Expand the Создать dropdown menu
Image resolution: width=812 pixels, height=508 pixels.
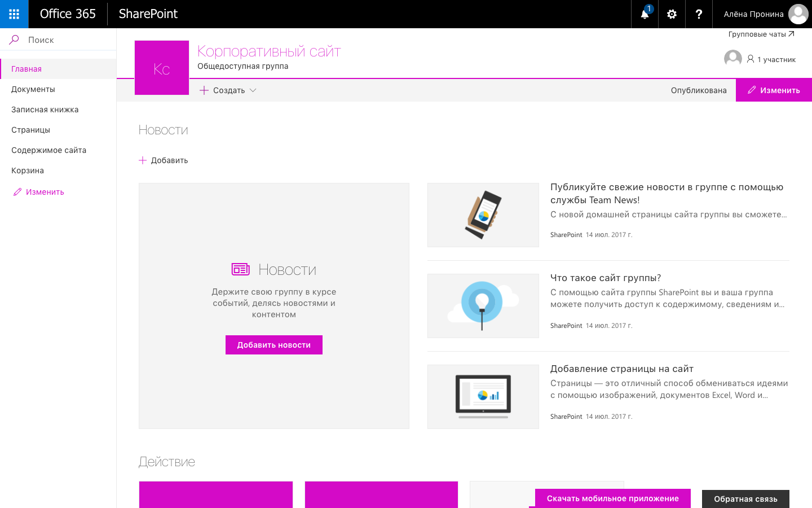253,90
